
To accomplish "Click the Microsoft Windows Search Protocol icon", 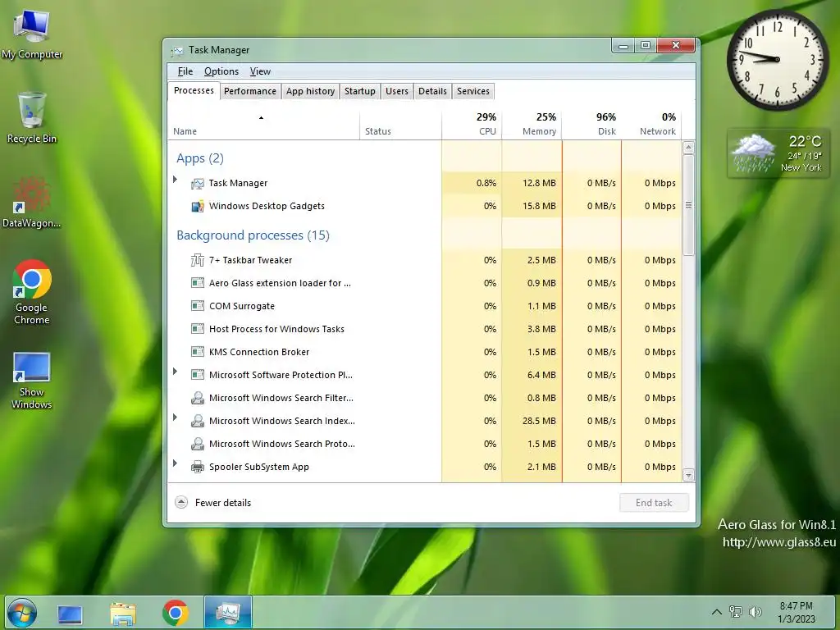I will point(198,444).
